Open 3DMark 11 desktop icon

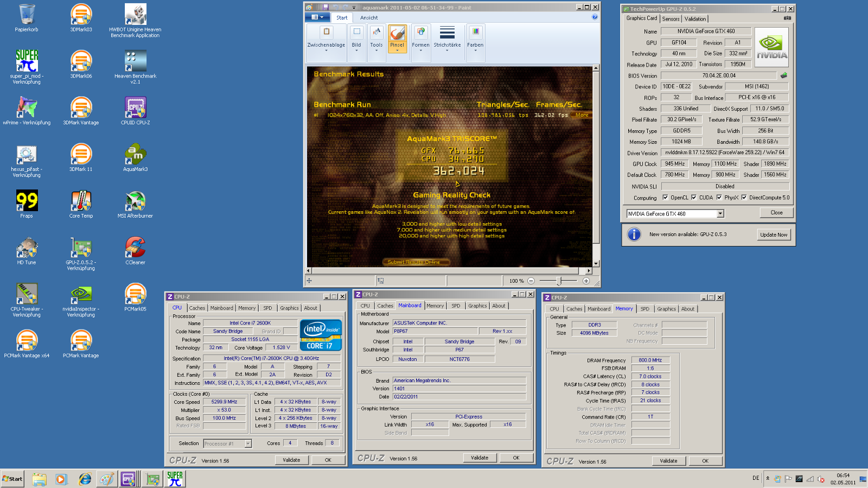(x=81, y=158)
